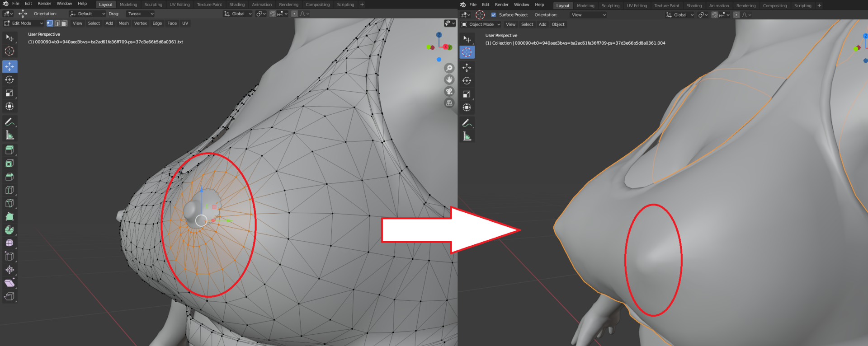Open Orientation Default dropdown
Screen dimensions: 868x346
pyautogui.click(x=87, y=14)
